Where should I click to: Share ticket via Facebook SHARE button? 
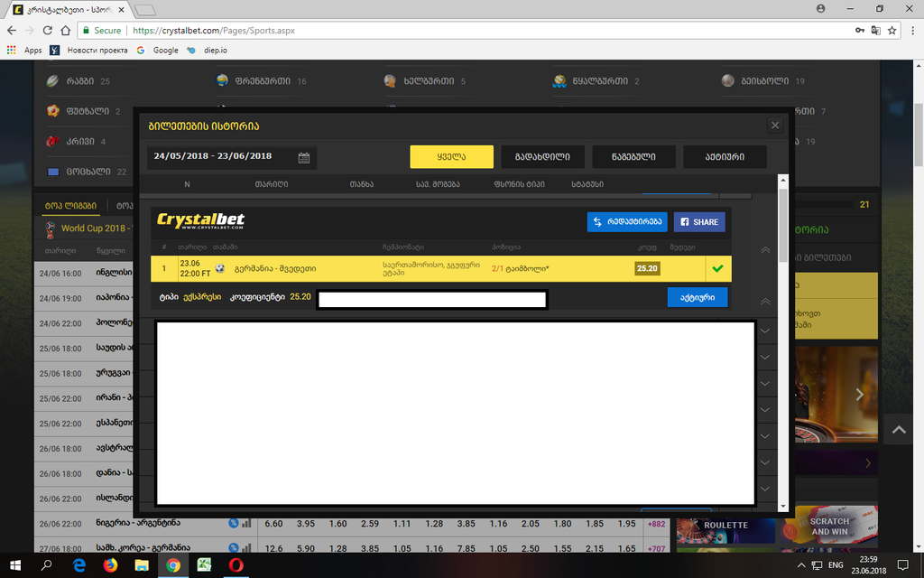point(699,222)
